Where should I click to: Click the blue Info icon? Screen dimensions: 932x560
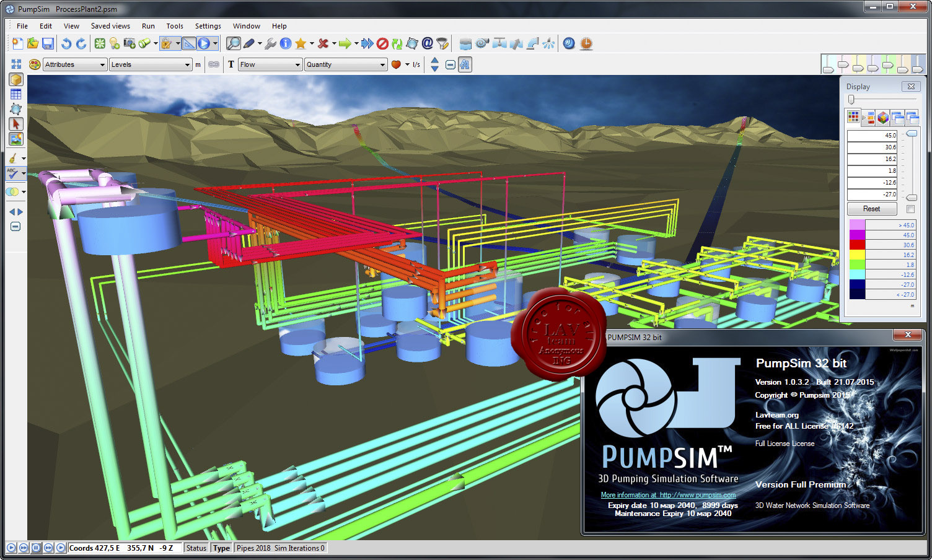(x=286, y=43)
